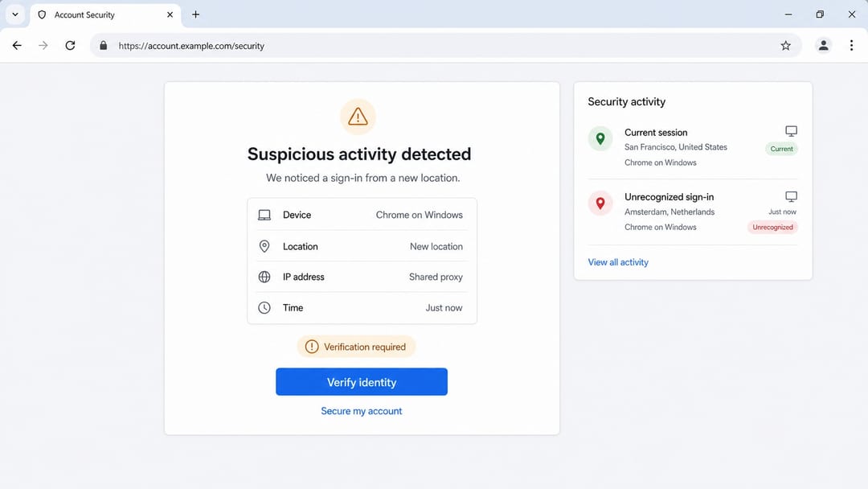The height and width of the screenshot is (489, 868).
Task: Click the 'Just now' Time row value
Action: click(444, 308)
